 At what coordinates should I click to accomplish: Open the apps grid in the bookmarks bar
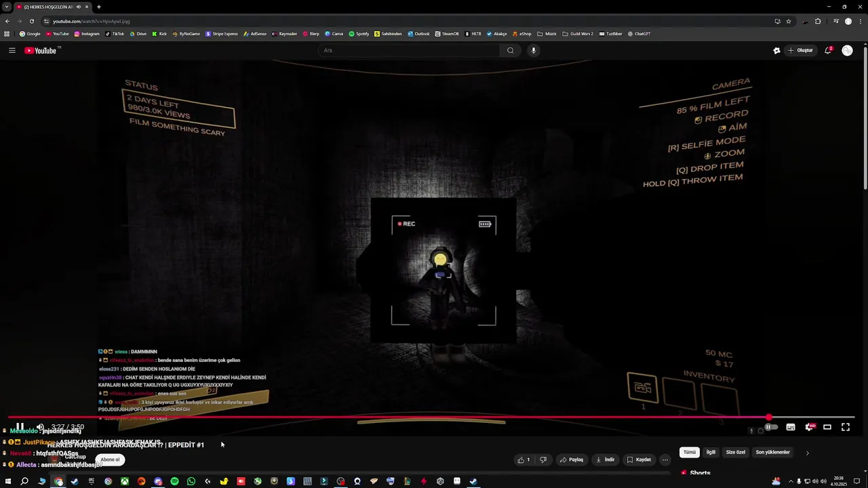click(x=7, y=34)
